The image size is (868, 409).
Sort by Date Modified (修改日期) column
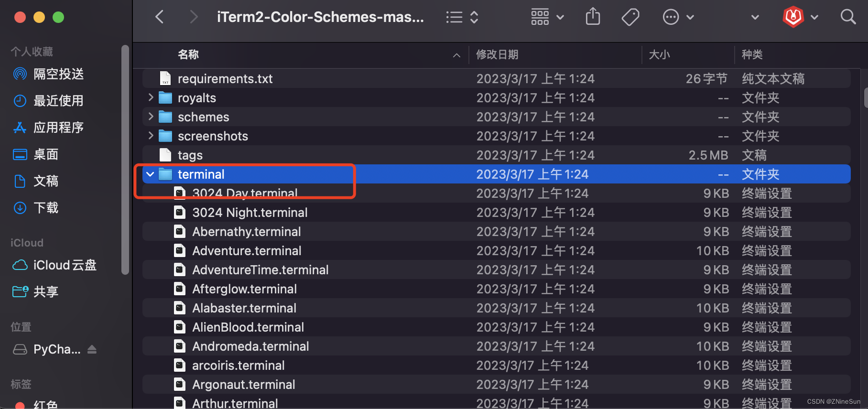(497, 55)
